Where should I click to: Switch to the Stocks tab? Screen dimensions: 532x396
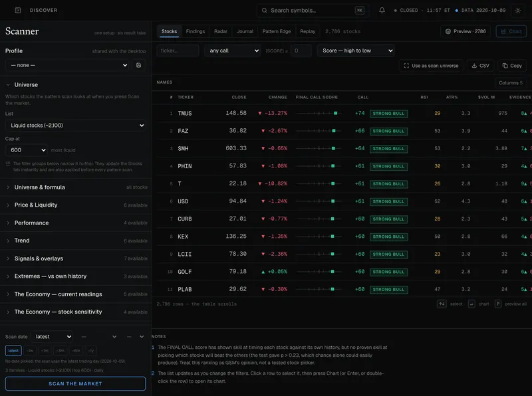click(x=169, y=31)
